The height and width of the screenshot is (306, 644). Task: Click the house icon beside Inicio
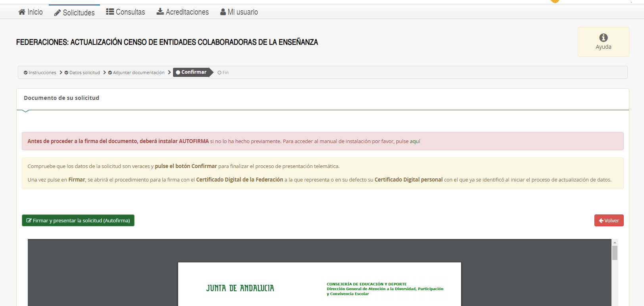click(22, 12)
